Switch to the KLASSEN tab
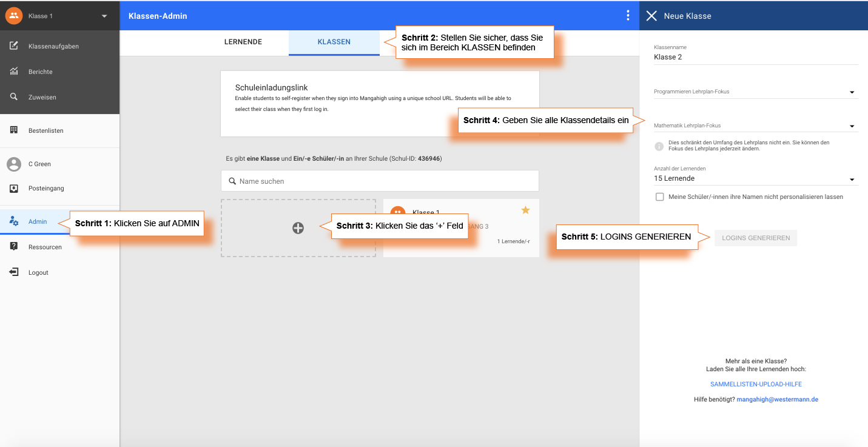868x447 pixels. [x=334, y=42]
